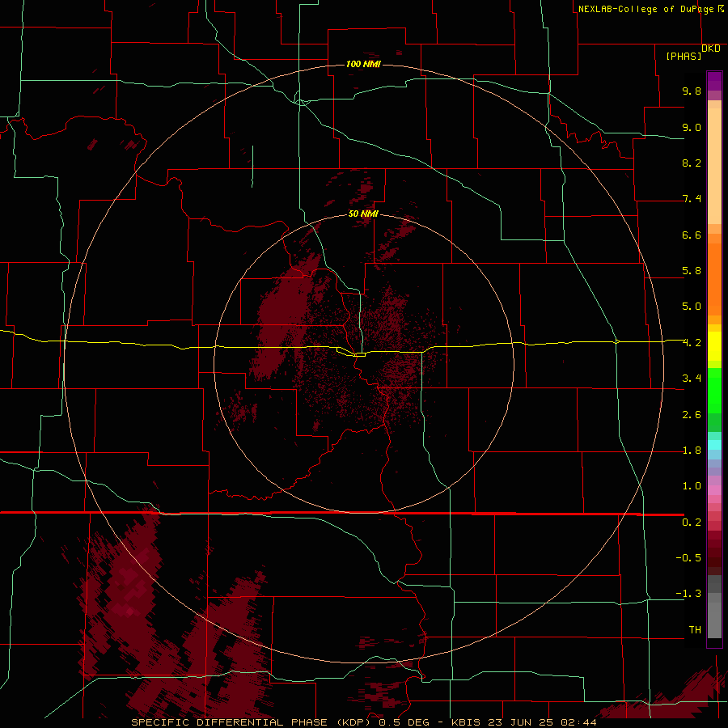Select the 0.2 scale value
This screenshot has height=728, width=728.
(692, 523)
